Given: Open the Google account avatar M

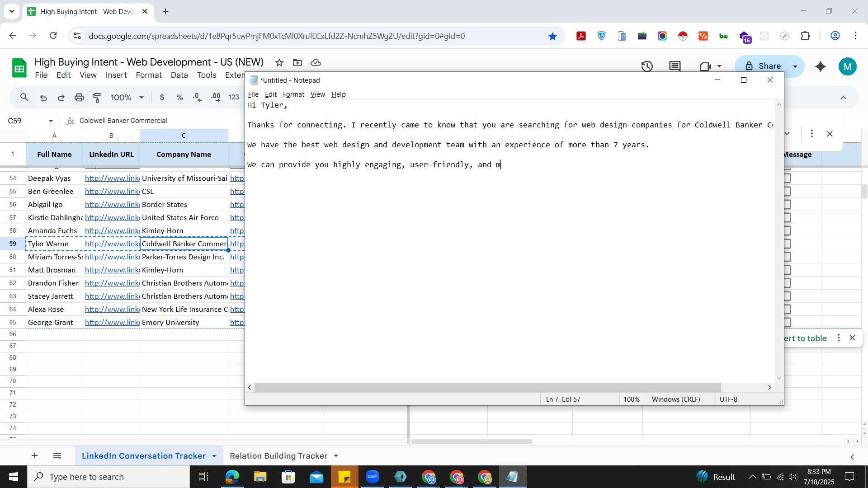Looking at the screenshot, I should click(847, 66).
